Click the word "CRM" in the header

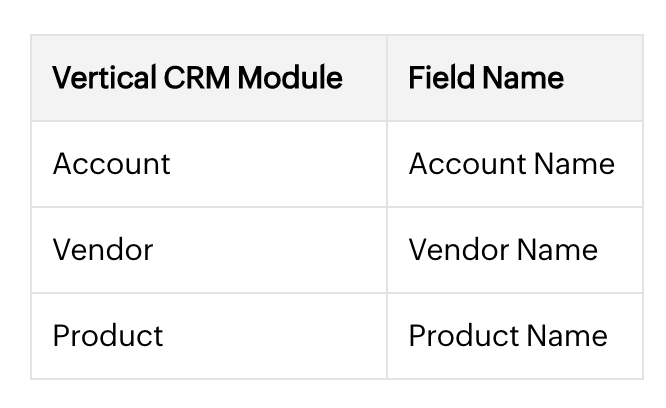pos(185,79)
